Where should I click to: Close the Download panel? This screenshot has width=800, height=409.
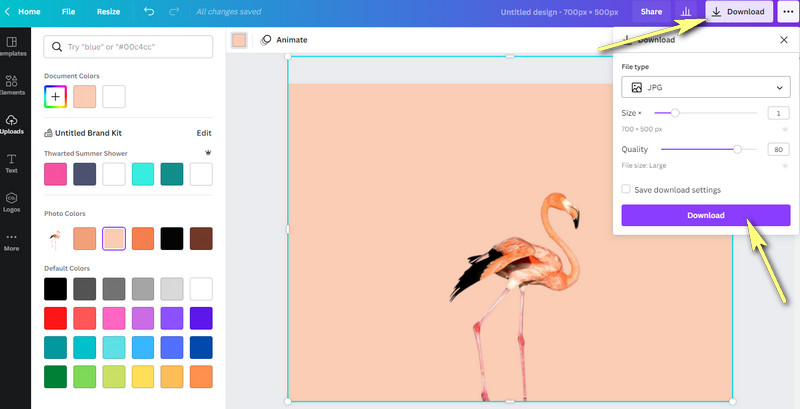tap(784, 40)
